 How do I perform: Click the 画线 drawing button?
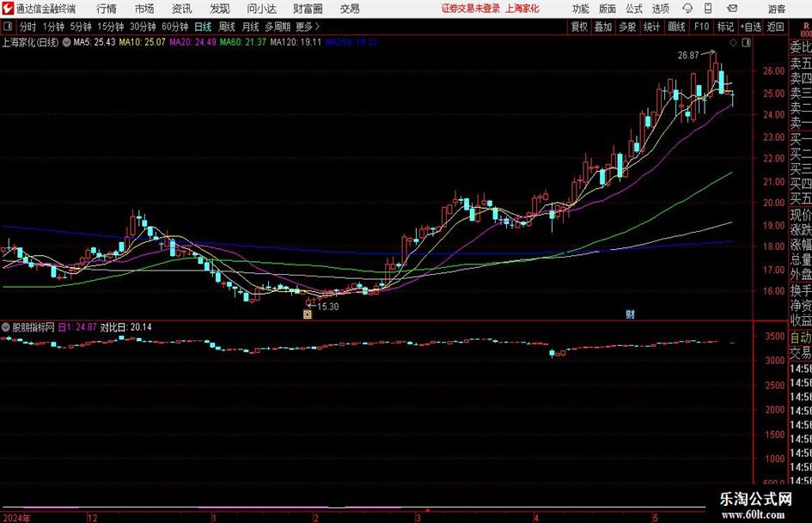pos(676,27)
